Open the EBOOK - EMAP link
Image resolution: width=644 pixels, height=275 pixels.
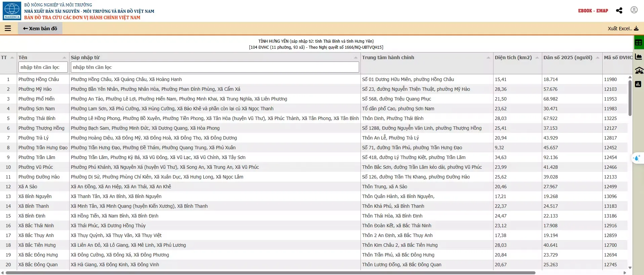coord(593,11)
